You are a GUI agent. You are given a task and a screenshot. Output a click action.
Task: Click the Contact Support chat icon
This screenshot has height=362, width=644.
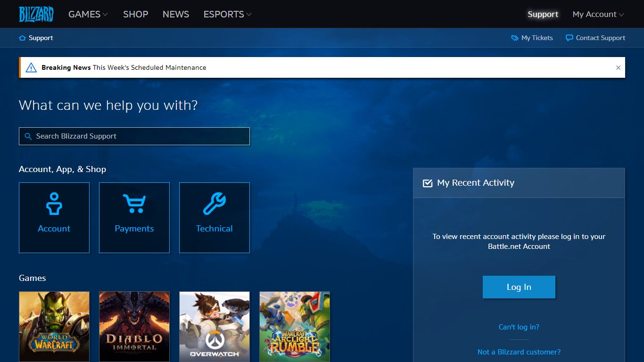[x=570, y=38]
